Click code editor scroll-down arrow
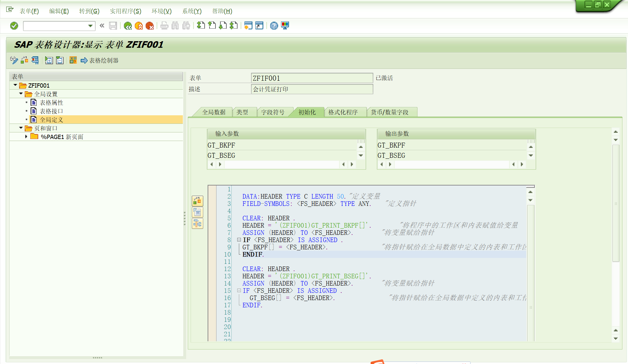 coord(530,200)
